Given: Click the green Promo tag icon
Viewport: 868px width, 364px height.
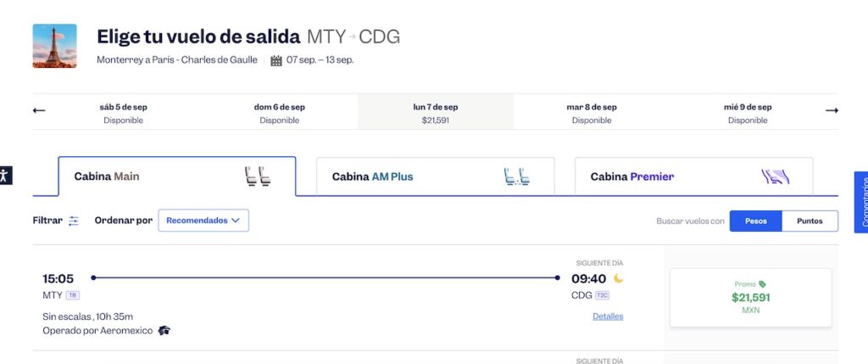Looking at the screenshot, I should (762, 284).
